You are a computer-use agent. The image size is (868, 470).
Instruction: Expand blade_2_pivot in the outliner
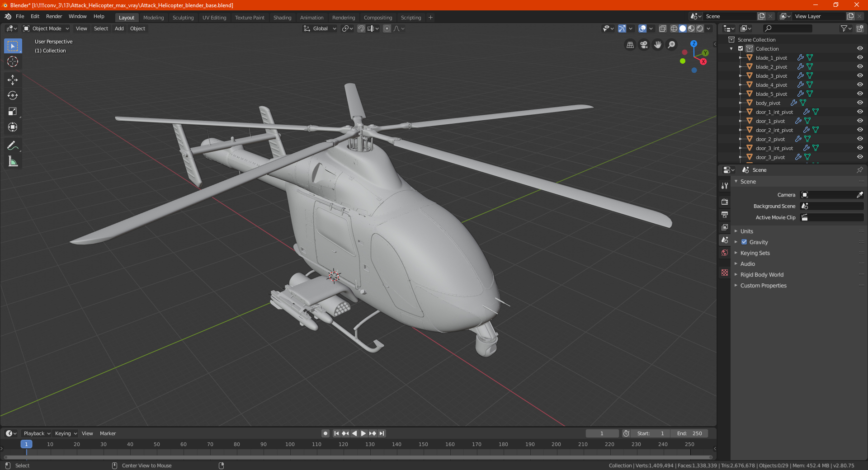click(741, 67)
